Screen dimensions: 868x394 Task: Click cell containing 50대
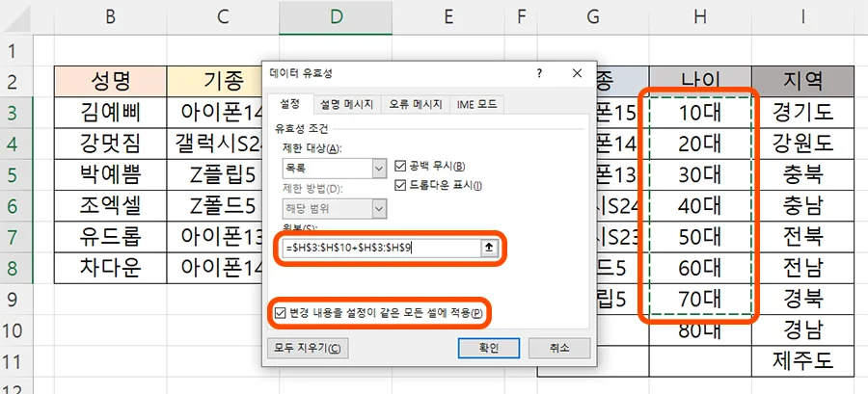700,237
